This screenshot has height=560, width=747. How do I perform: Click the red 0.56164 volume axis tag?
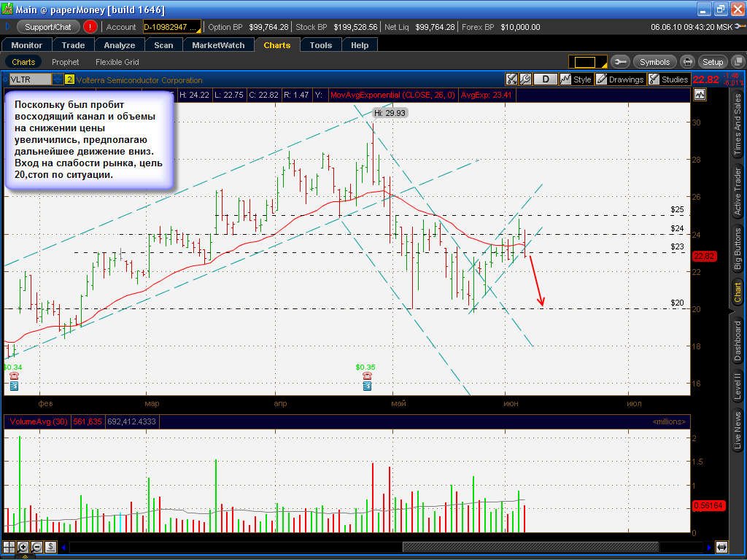[x=708, y=505]
